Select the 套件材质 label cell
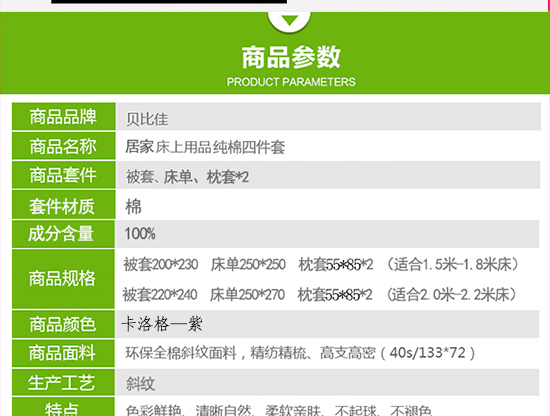This screenshot has height=416, width=550. pyautogui.click(x=63, y=205)
